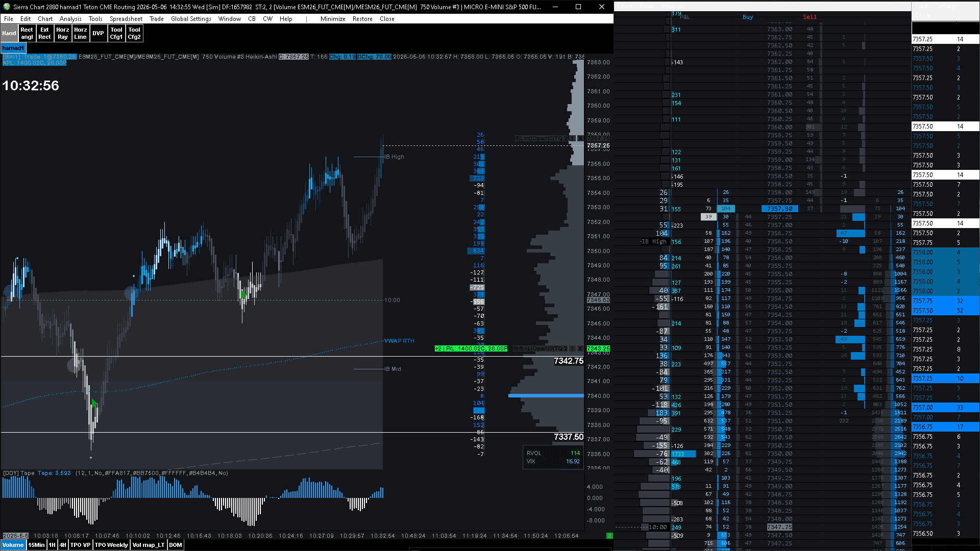Select the Rectangle drawing tool
Screen dimensions: 980x551
[27, 33]
